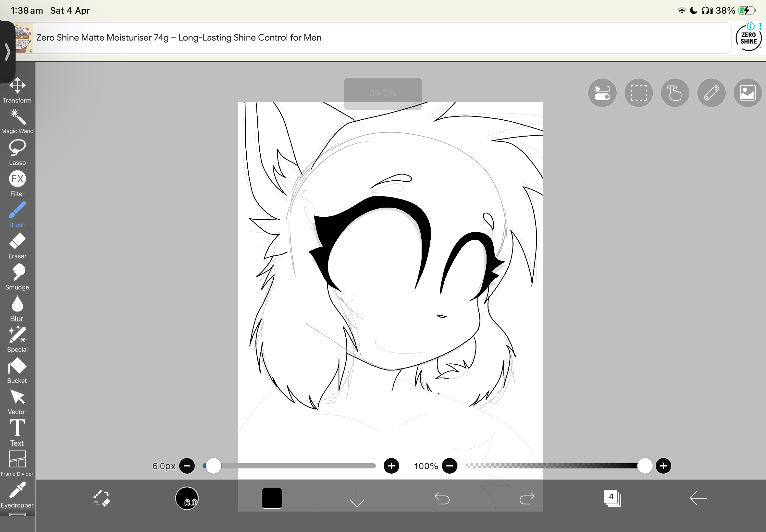Select the Smudge tool
Image resolution: width=766 pixels, height=532 pixels.
point(17,277)
